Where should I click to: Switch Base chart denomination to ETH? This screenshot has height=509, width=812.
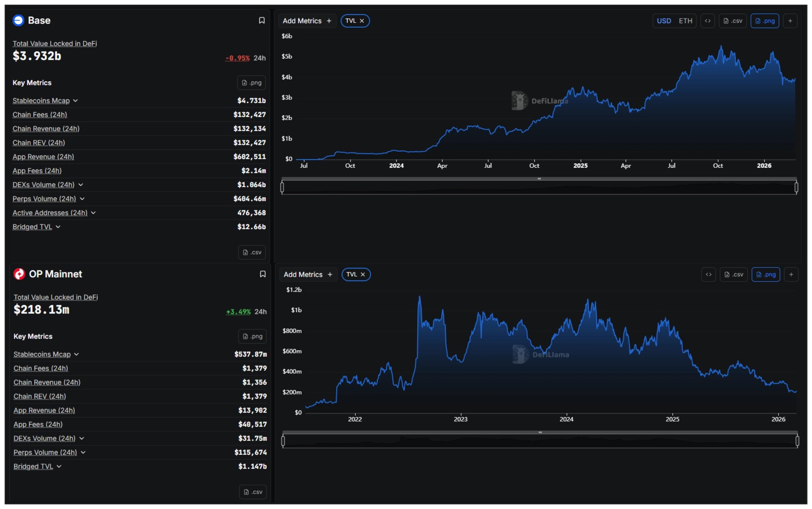tap(685, 21)
